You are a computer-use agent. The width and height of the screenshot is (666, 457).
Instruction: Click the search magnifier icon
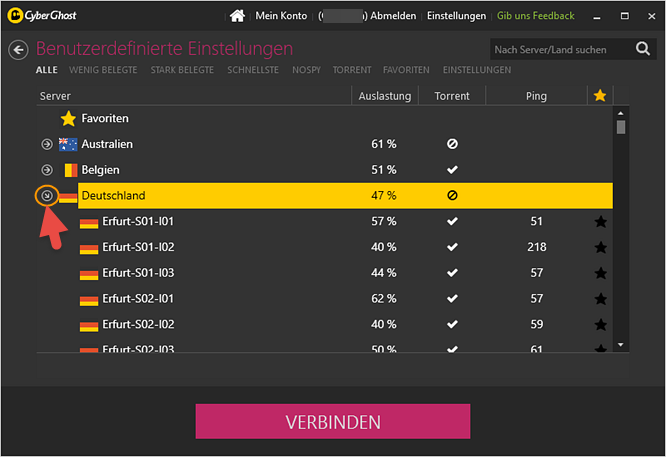643,49
